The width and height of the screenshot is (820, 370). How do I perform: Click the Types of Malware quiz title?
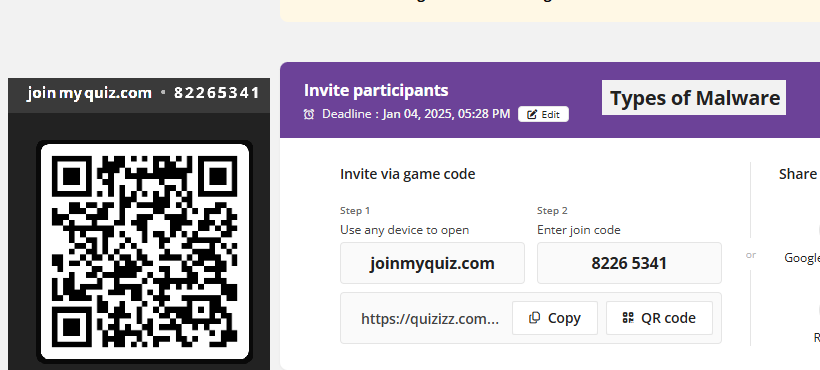tap(694, 98)
